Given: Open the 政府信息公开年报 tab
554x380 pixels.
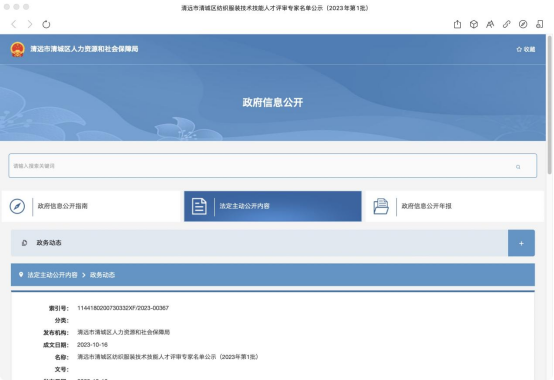Looking at the screenshot, I should 455,206.
